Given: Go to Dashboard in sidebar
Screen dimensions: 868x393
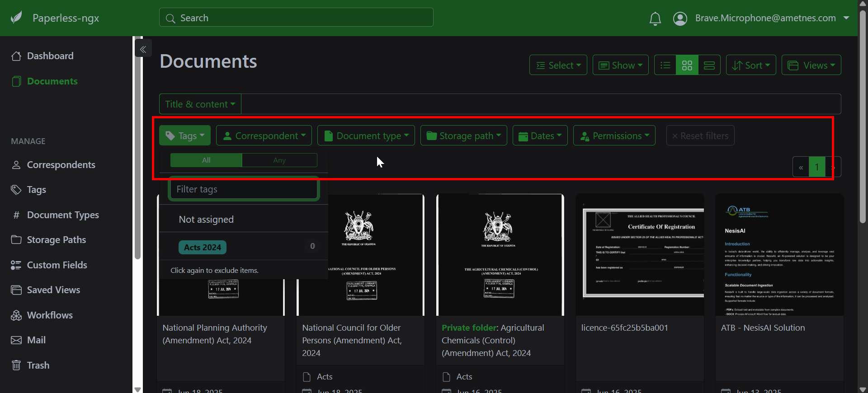Looking at the screenshot, I should 50,56.
